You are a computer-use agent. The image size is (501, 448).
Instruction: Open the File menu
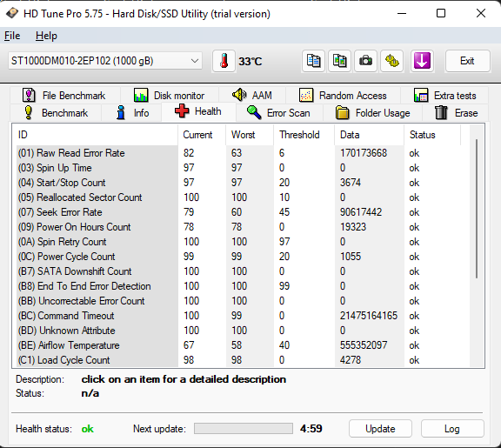(12, 36)
